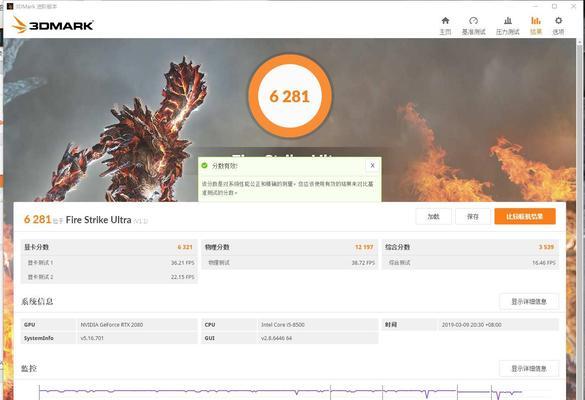The width and height of the screenshot is (585, 400).
Task: Show detailed info for 系统信息 section
Action: [529, 301]
